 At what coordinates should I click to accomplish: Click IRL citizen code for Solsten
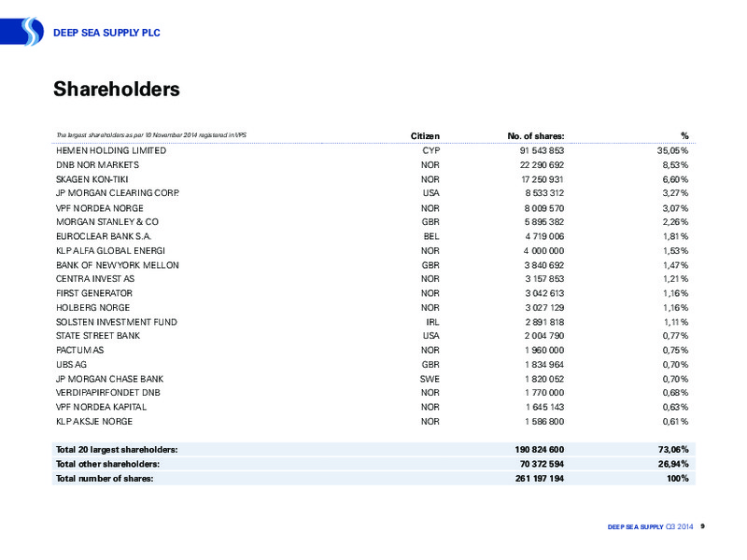[x=432, y=322]
